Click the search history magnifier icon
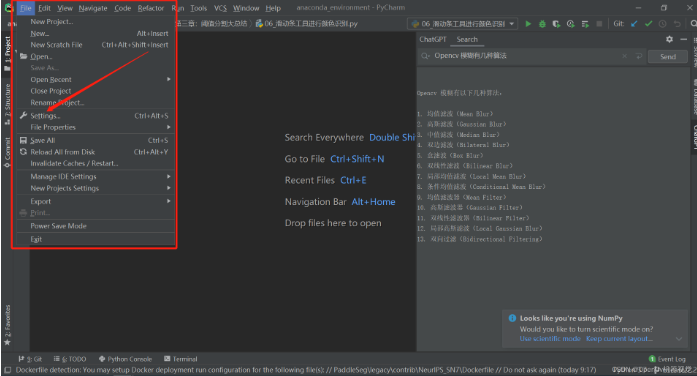The height and width of the screenshot is (376, 697). (x=425, y=56)
